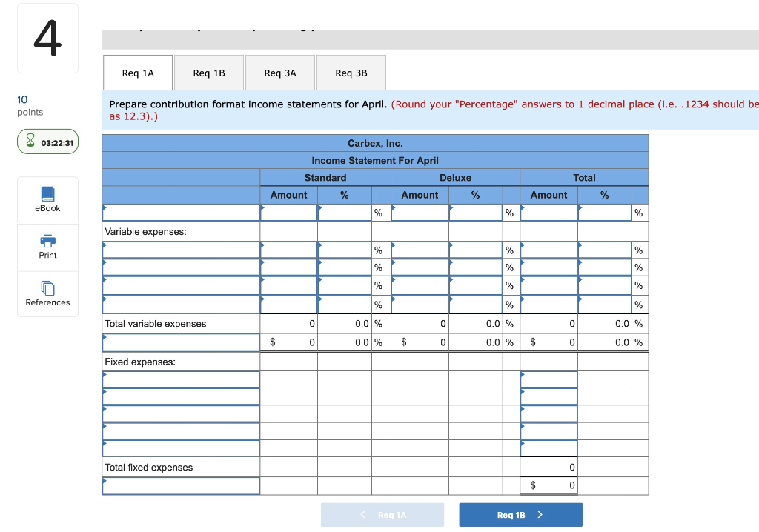Select the Req 1B tab
The height and width of the screenshot is (532, 759).
pos(208,72)
